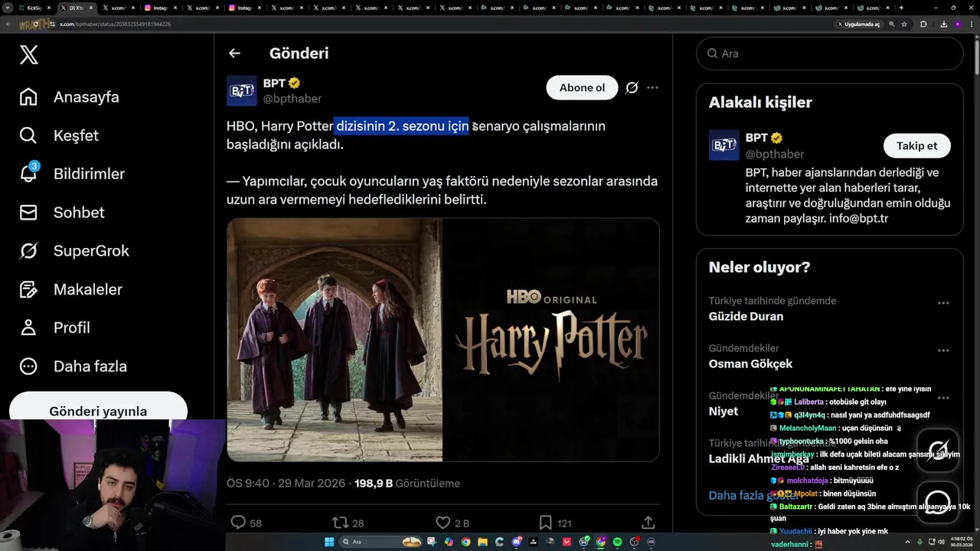Open the Windows Start menu
This screenshot has height=551, width=980.
point(329,542)
